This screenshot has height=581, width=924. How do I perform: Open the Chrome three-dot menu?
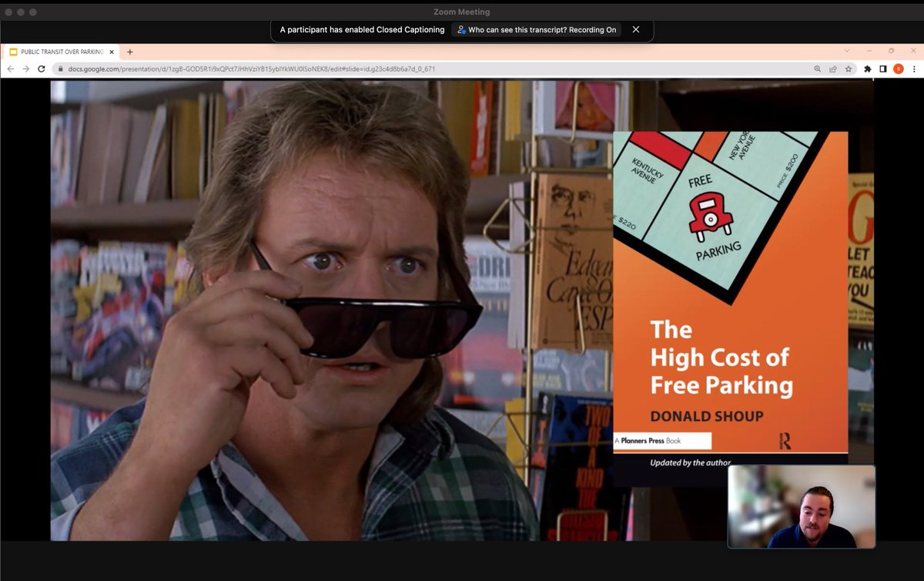(x=914, y=69)
